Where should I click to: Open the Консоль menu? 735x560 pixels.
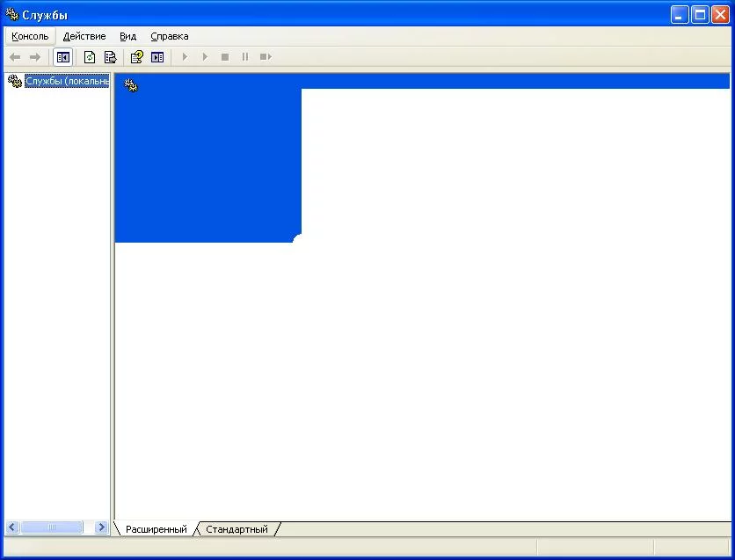click(x=30, y=36)
